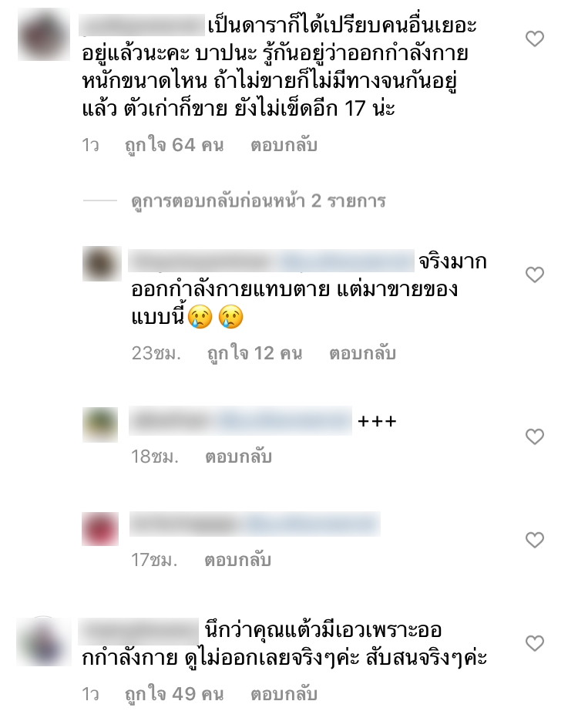This screenshot has height=728, width=578.
Task: Reply to the 17ชม. comment
Action: click(238, 561)
